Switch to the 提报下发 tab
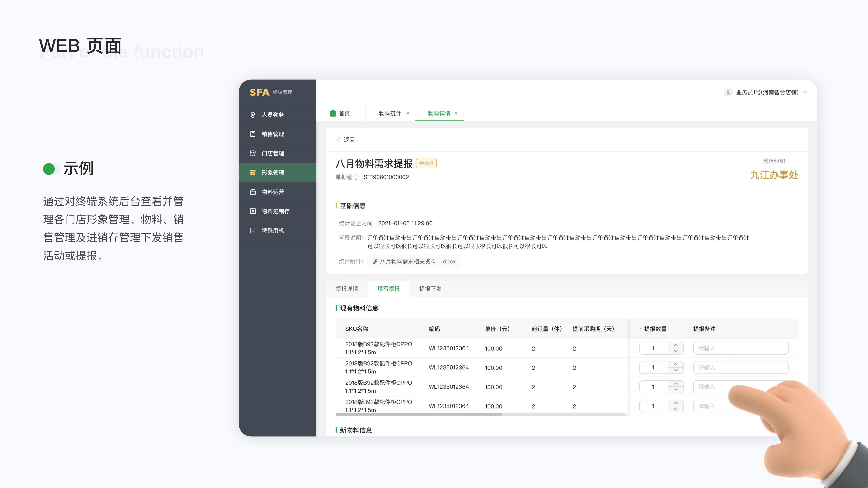The width and height of the screenshot is (868, 488). tap(430, 289)
